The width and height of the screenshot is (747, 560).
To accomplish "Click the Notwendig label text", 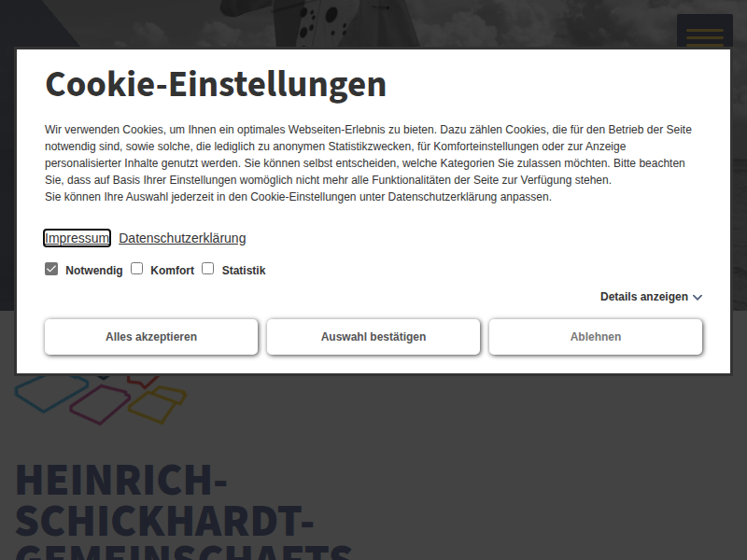I will pyautogui.click(x=93, y=271).
